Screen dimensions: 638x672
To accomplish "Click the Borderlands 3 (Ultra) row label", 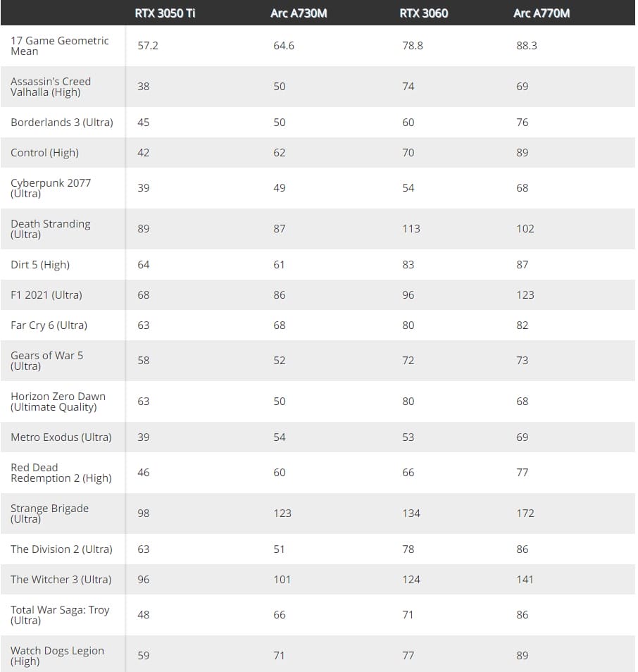I will pyautogui.click(x=62, y=123).
